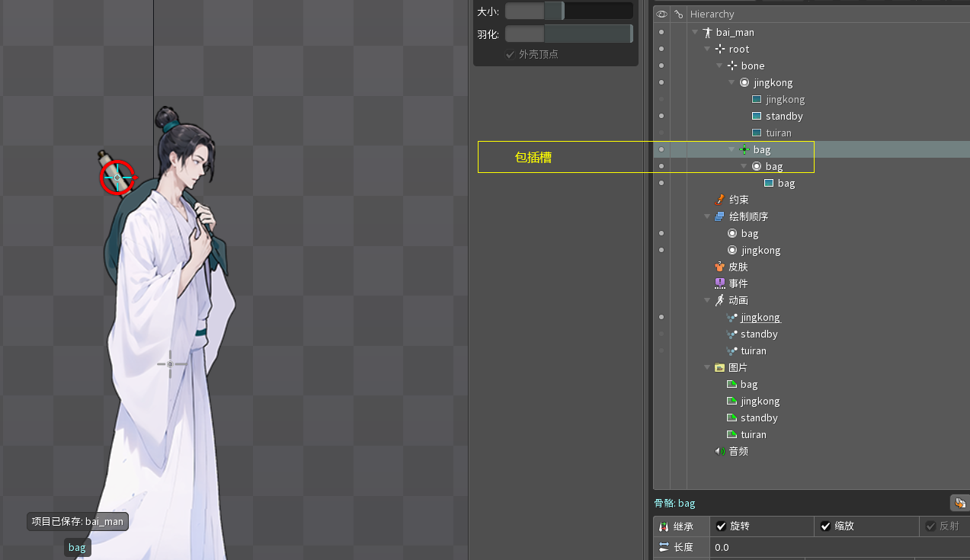Click the 事件 events icon

click(x=720, y=283)
